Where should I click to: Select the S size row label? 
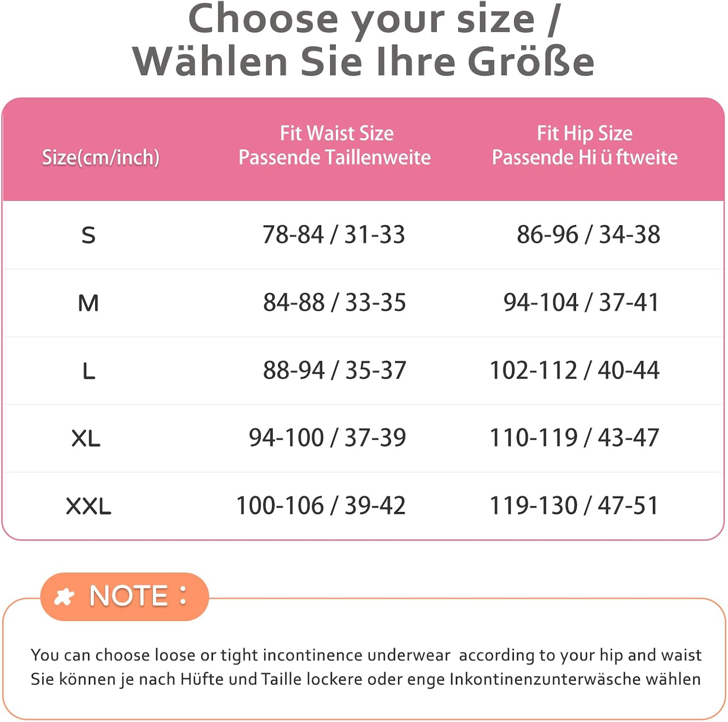(x=88, y=235)
